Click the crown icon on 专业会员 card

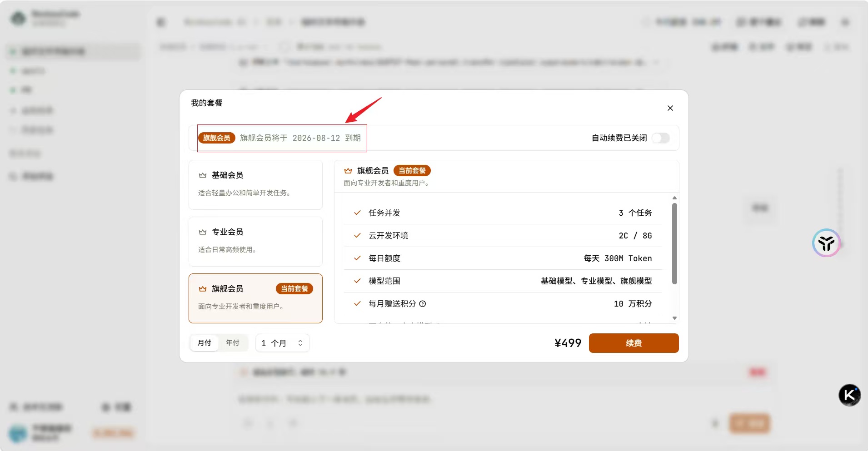(x=203, y=232)
